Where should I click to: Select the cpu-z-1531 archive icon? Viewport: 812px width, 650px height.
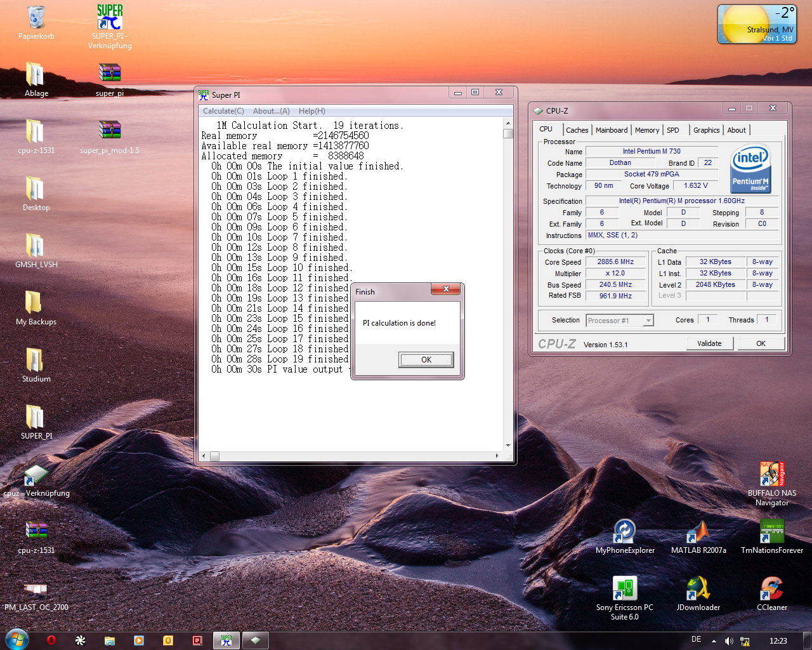point(36,531)
